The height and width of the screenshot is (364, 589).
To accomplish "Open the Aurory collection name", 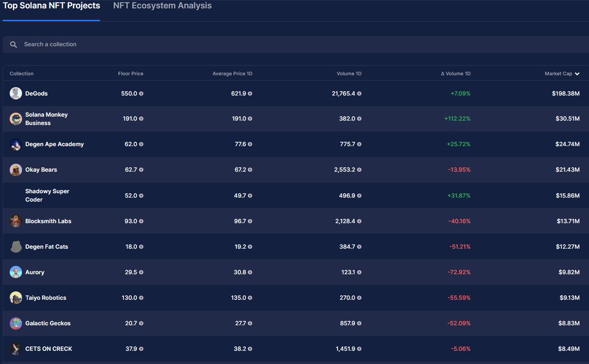I will point(35,272).
